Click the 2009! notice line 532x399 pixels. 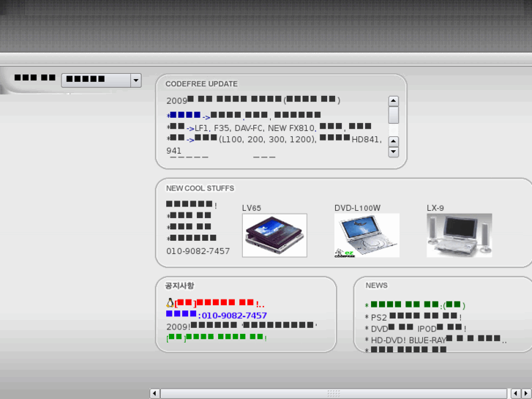(241, 326)
